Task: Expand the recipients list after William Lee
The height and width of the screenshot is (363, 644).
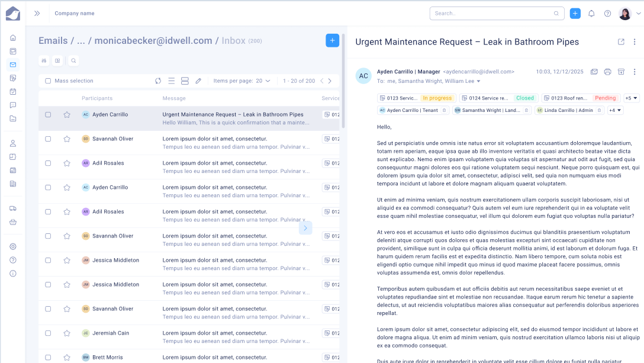Action: pyautogui.click(x=479, y=81)
